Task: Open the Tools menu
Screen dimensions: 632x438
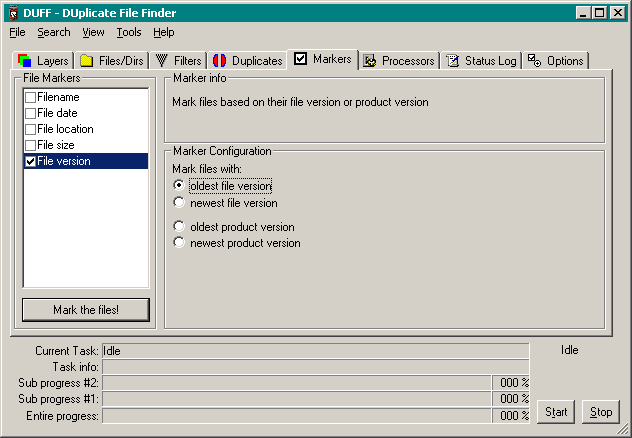Action: [129, 32]
